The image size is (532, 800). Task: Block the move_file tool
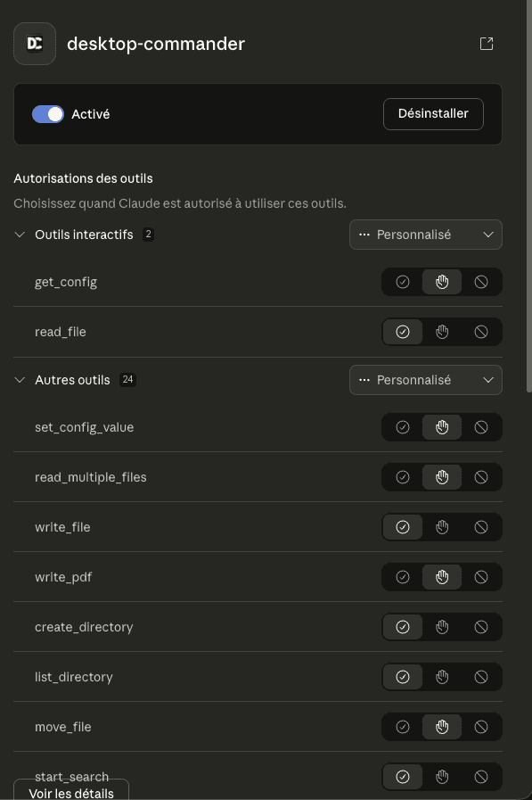(481, 727)
